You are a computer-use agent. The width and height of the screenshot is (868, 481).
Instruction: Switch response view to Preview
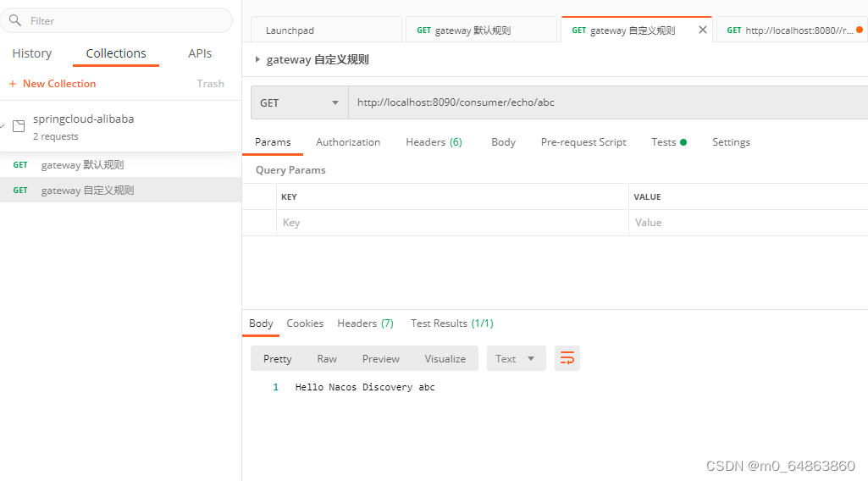coord(381,359)
